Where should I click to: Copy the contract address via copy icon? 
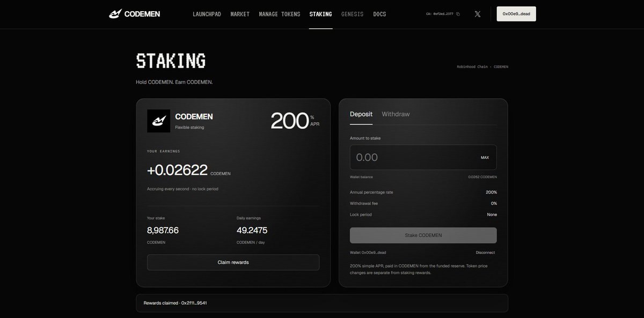[x=458, y=14]
